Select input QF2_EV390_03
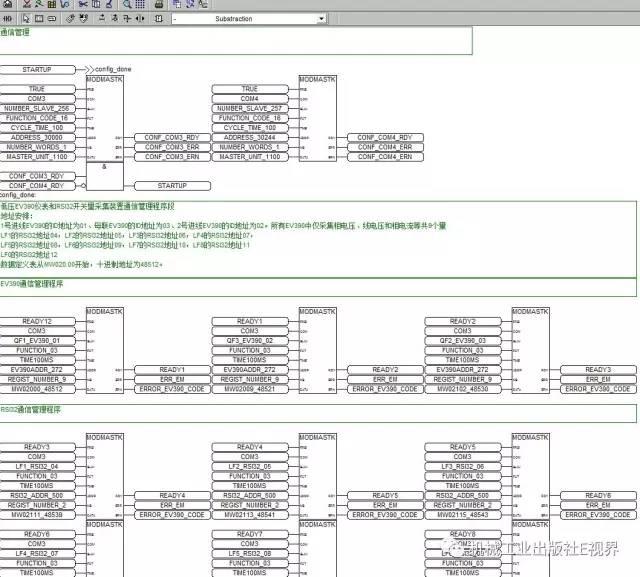This screenshot has height=577, width=640. (x=462, y=341)
